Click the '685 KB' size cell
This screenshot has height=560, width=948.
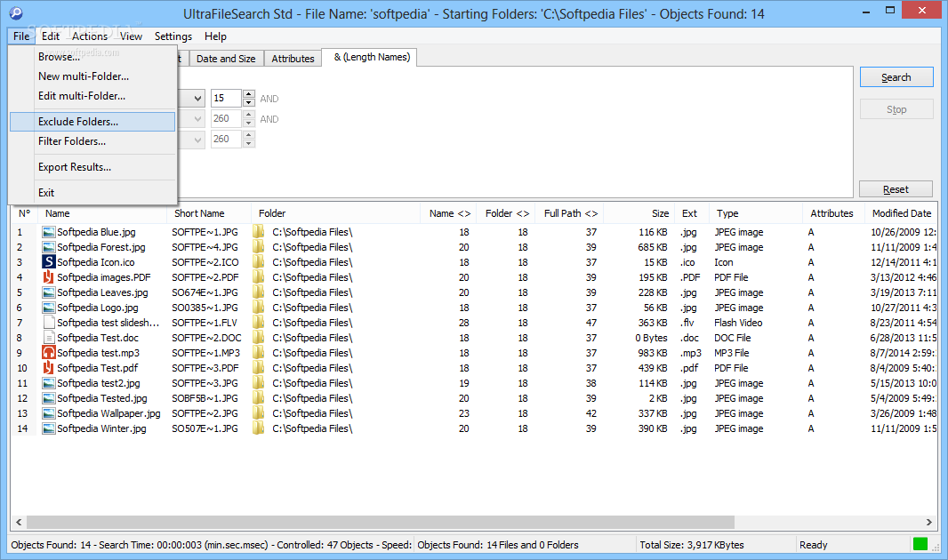[652, 247]
